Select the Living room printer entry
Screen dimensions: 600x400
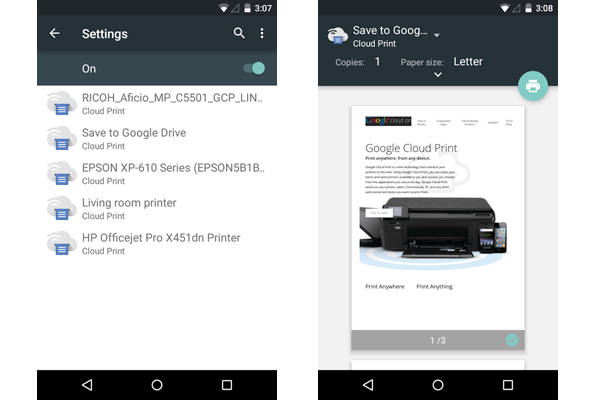(x=128, y=208)
